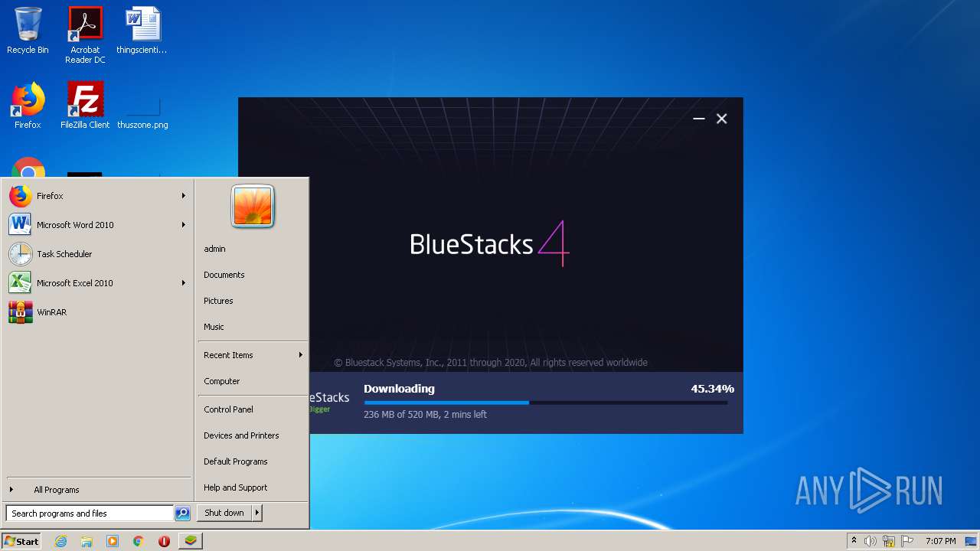The image size is (980, 551).
Task: Click the WinRAR books icon
Action: pyautogui.click(x=21, y=312)
